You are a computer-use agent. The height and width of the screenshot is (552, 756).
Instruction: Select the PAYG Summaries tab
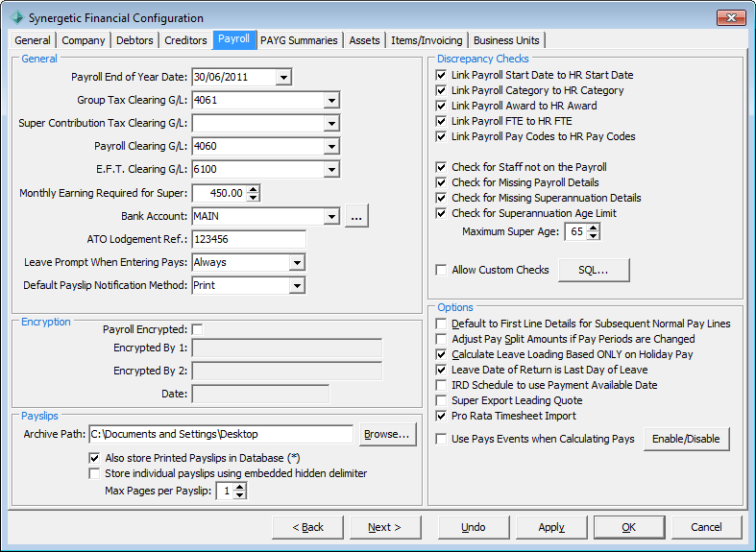(x=299, y=40)
